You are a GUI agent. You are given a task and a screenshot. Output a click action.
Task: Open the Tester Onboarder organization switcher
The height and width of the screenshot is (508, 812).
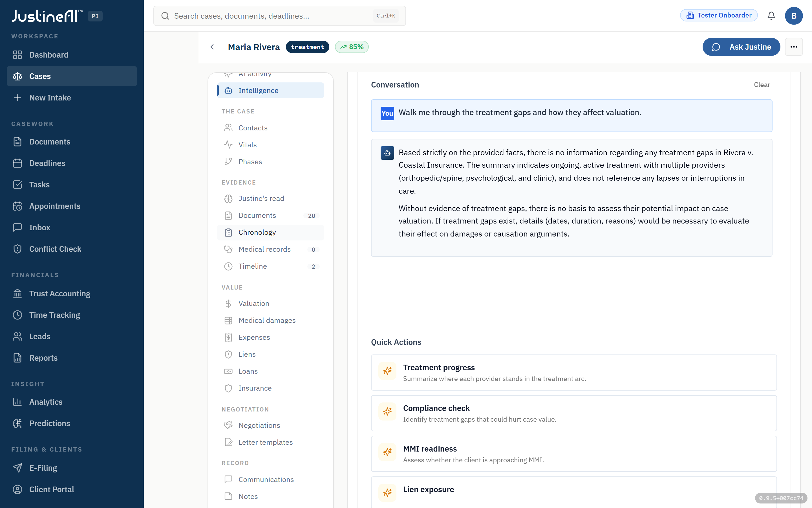pos(719,16)
